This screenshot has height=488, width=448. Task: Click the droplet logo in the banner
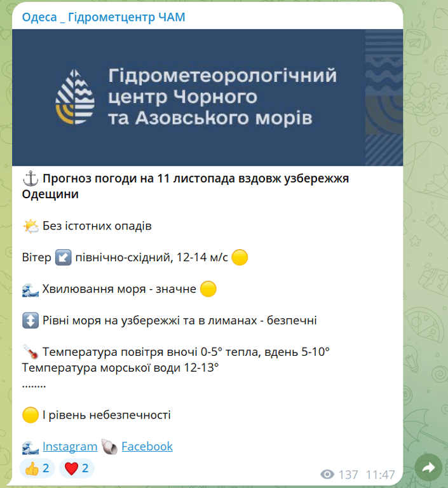click(x=75, y=97)
